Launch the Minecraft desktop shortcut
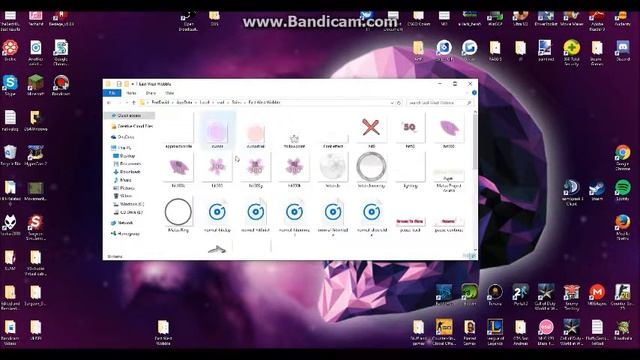The image size is (640, 360). (x=36, y=85)
